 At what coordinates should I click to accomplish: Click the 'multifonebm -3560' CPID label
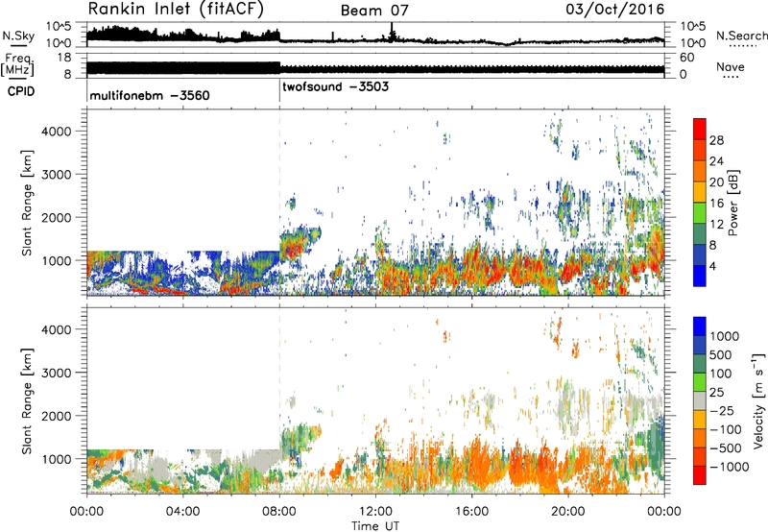[150, 95]
